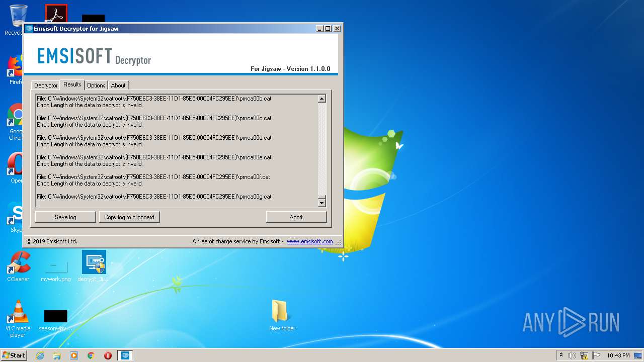Click the log scrollbar down arrow
Image resolution: width=644 pixels, height=362 pixels.
point(322,203)
